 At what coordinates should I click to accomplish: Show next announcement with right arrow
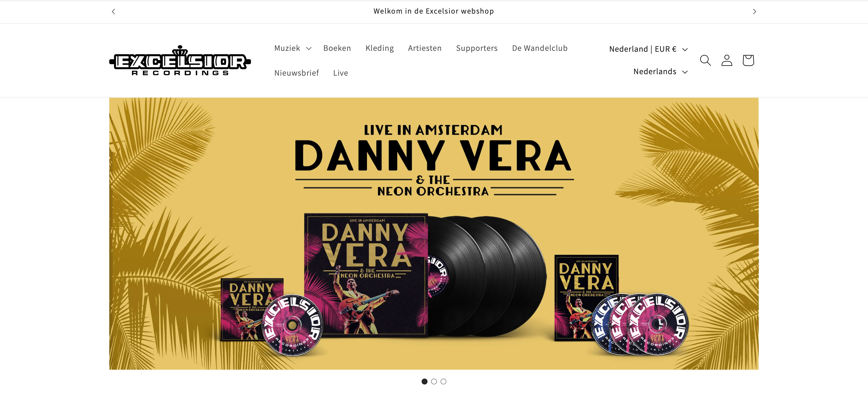tap(754, 12)
